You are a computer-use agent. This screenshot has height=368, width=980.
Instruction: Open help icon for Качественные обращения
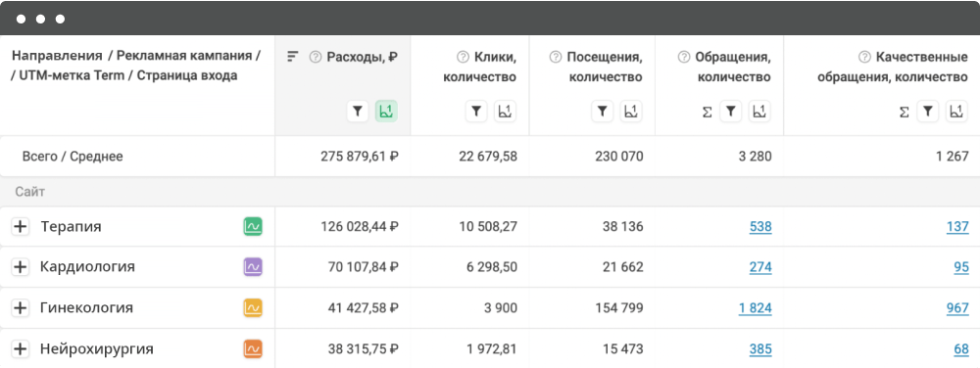point(864,57)
